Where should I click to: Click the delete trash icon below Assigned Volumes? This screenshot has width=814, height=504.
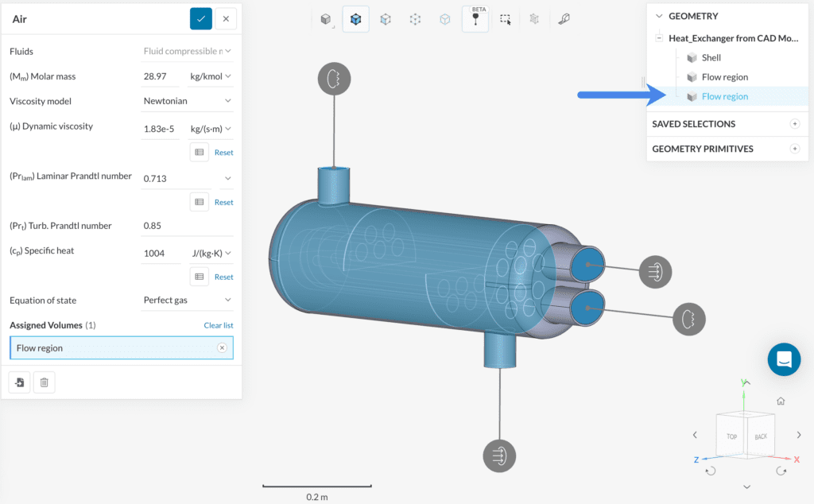point(44,382)
